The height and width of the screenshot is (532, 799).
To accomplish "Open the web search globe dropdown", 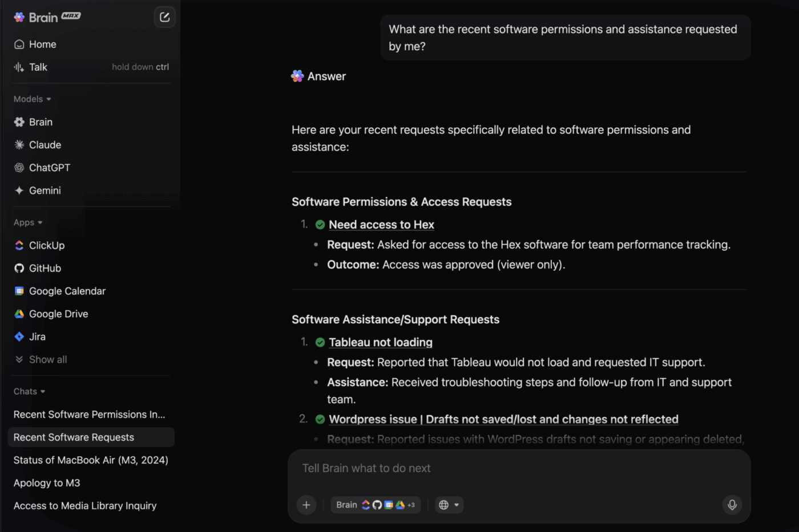I will [x=449, y=505].
